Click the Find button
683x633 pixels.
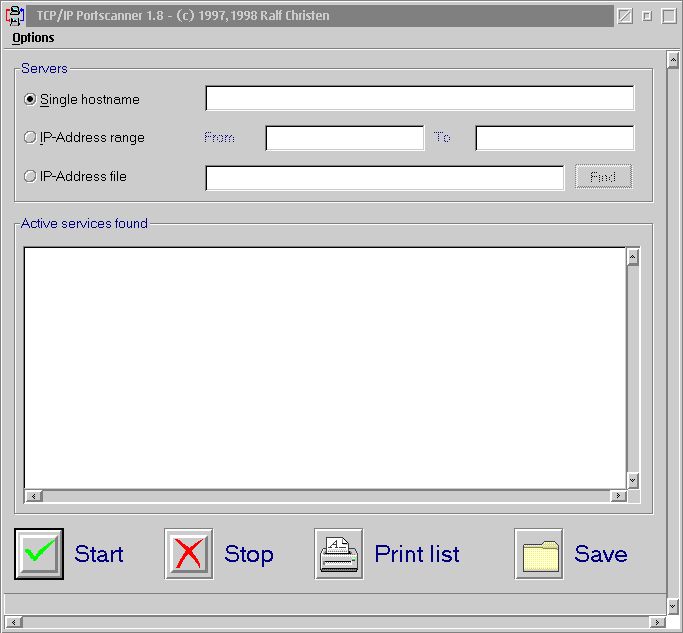point(603,177)
